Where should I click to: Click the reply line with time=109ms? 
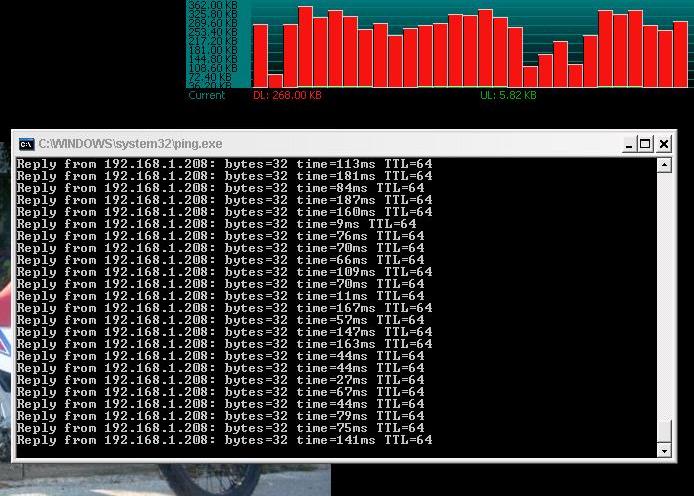(x=224, y=272)
